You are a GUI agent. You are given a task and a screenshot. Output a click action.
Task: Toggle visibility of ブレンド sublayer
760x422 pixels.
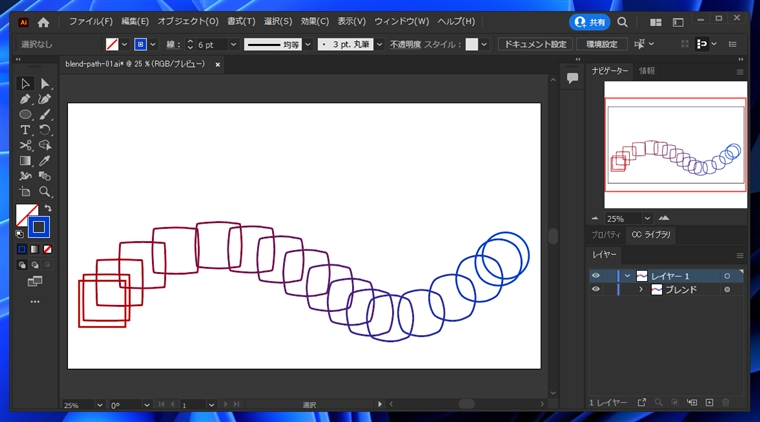coord(596,289)
